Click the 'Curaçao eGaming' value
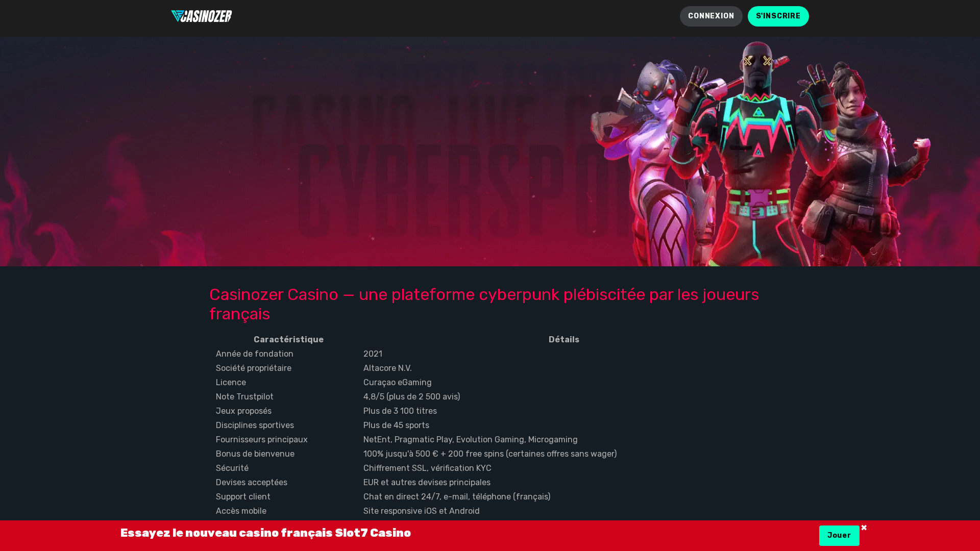The image size is (980, 551). (x=398, y=383)
